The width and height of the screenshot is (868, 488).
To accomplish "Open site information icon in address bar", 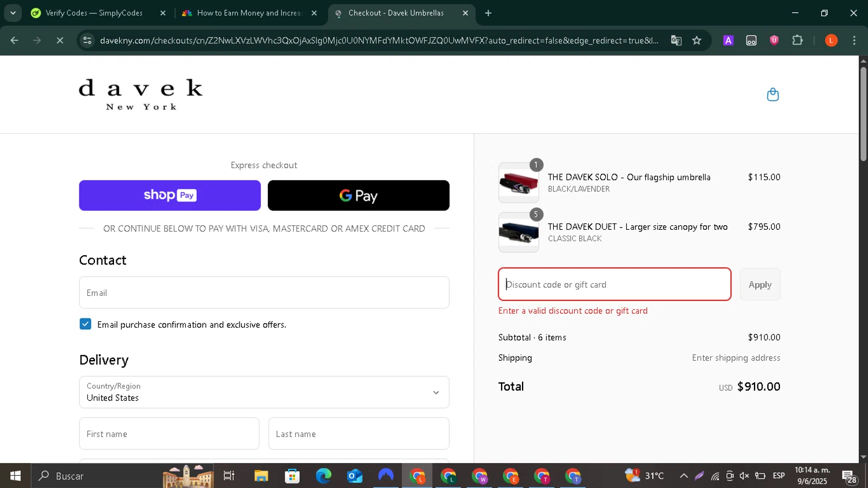I will (87, 41).
